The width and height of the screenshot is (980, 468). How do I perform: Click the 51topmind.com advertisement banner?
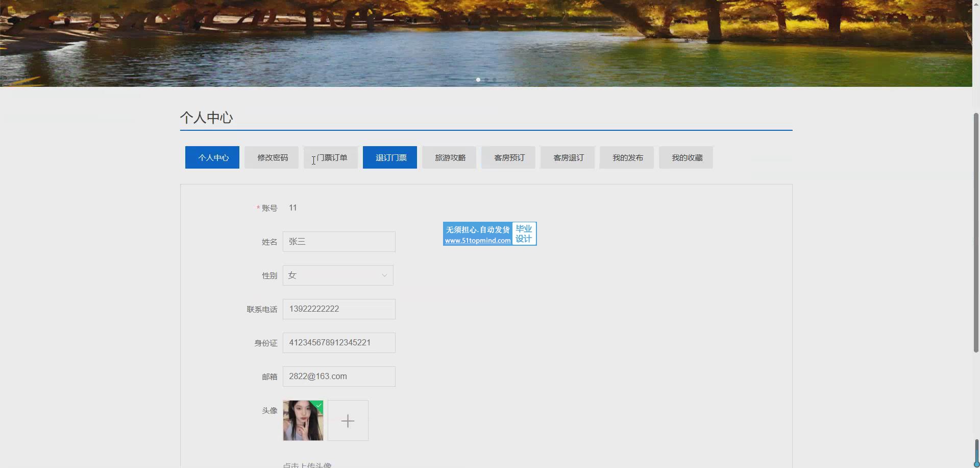click(x=489, y=234)
